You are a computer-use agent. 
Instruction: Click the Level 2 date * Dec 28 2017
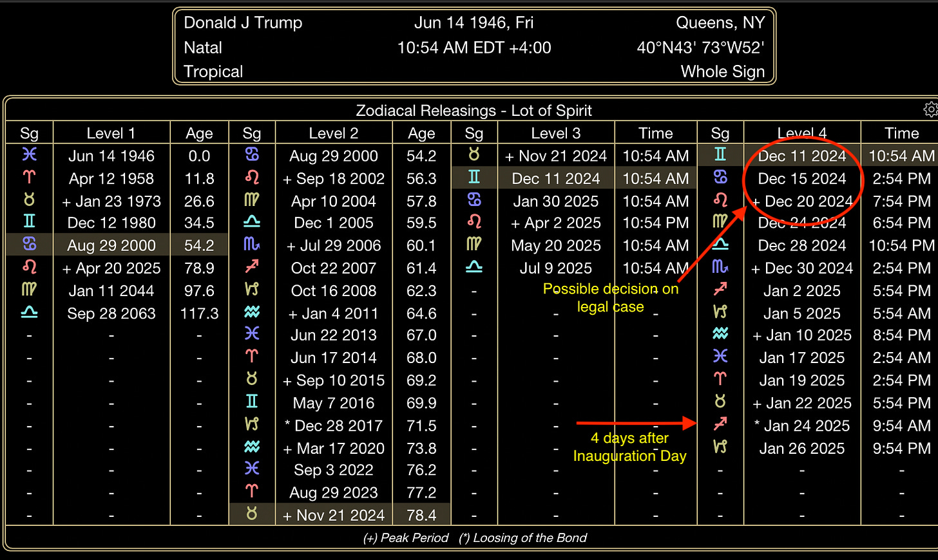(334, 425)
